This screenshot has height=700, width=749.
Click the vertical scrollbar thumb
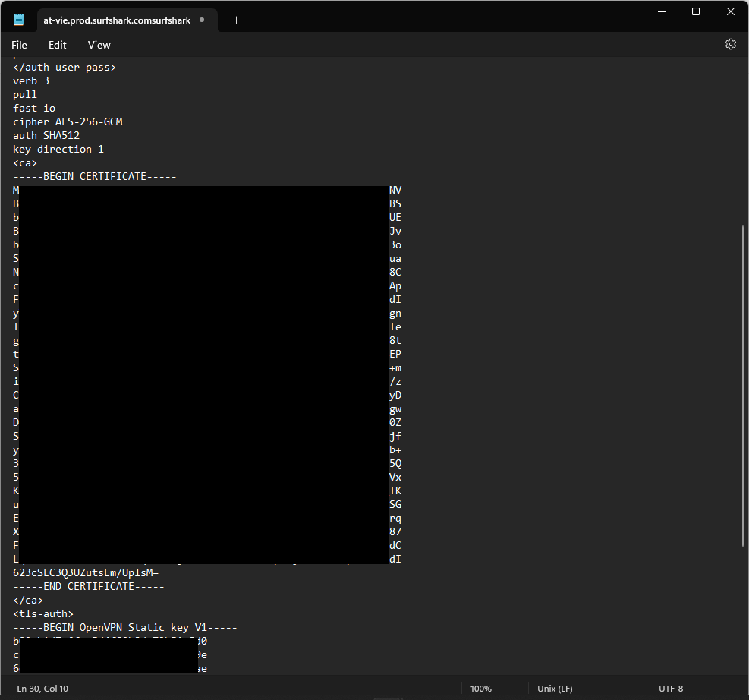(x=742, y=385)
